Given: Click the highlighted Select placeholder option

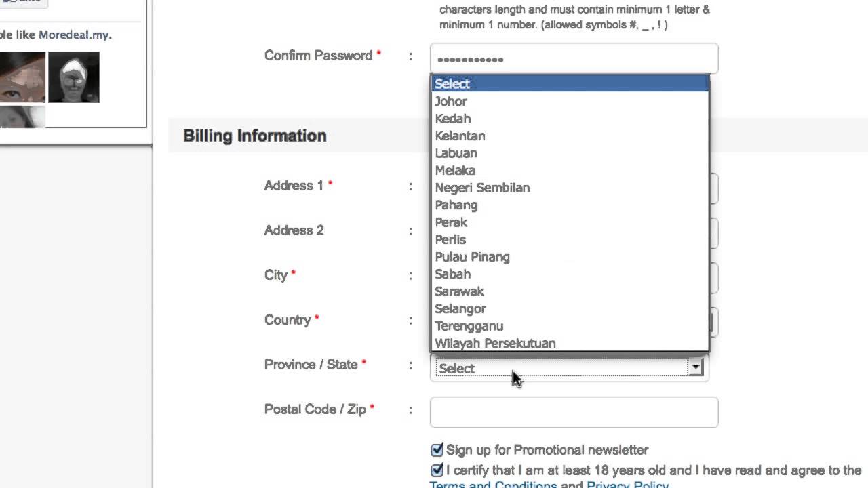Looking at the screenshot, I should point(452,84).
